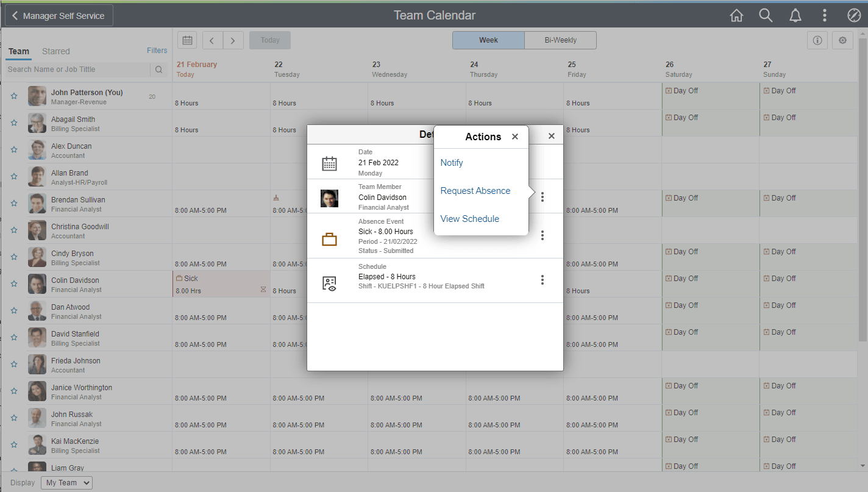Open the kebab menu beside the Schedule entry

click(x=542, y=280)
